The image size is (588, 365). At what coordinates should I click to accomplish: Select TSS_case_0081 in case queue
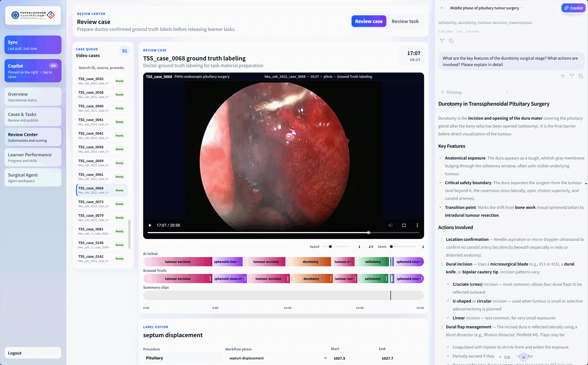point(102,231)
